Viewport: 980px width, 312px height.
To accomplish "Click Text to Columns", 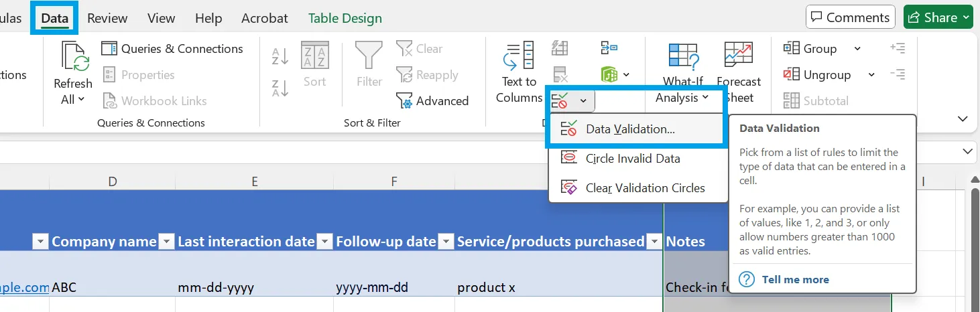I will click(519, 72).
